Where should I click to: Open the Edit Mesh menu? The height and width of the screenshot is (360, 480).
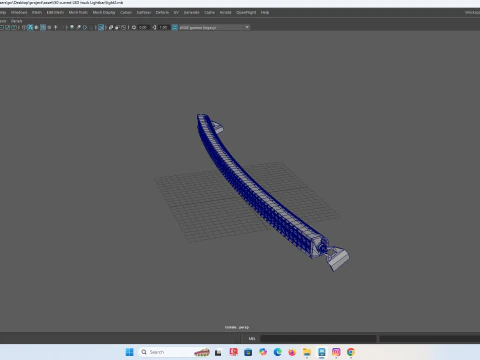click(x=55, y=12)
